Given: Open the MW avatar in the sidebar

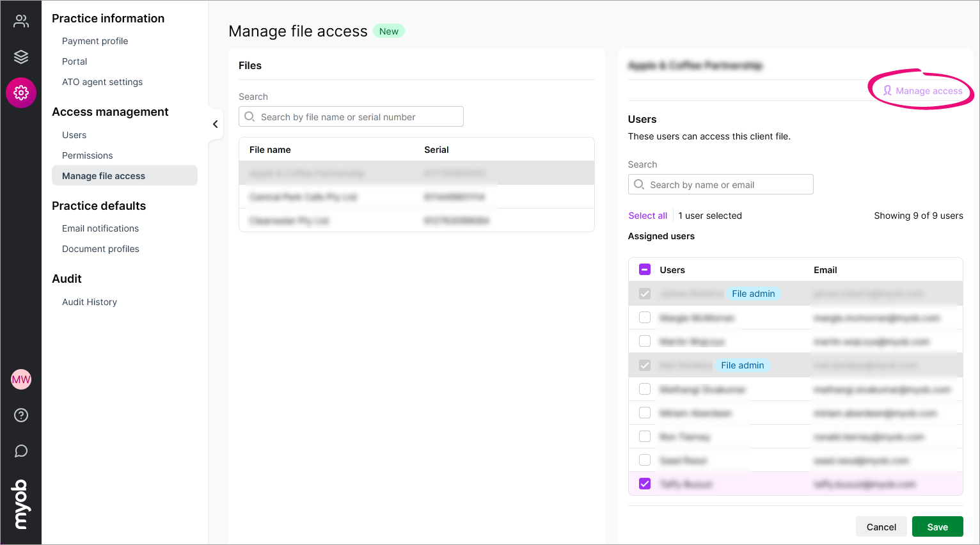Looking at the screenshot, I should click(21, 379).
